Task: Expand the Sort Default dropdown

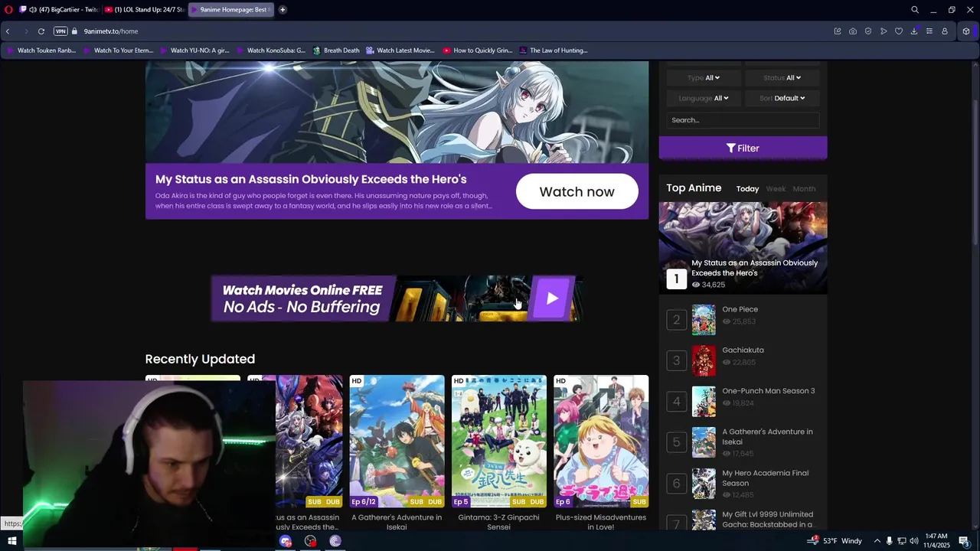Action: click(782, 98)
